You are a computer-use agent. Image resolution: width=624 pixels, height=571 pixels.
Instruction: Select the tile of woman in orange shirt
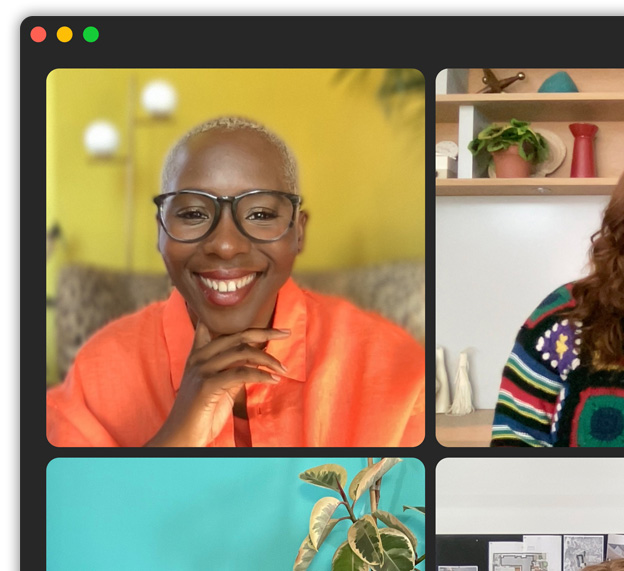235,257
